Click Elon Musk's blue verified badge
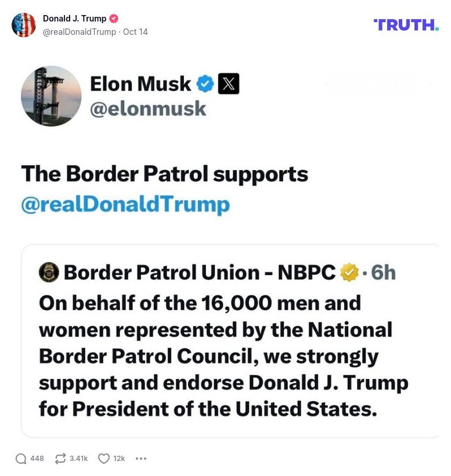This screenshot has width=451, height=476. pos(204,84)
